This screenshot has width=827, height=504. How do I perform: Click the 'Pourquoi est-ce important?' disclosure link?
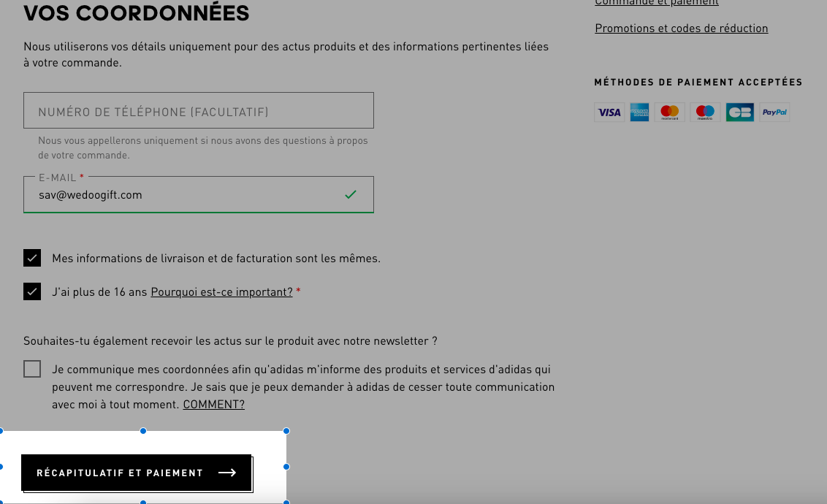point(220,291)
